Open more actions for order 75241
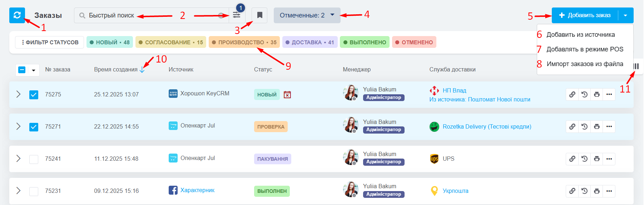 click(609, 159)
